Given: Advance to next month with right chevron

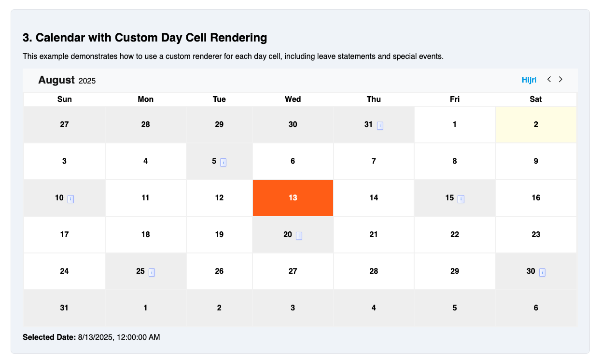Looking at the screenshot, I should click(560, 79).
